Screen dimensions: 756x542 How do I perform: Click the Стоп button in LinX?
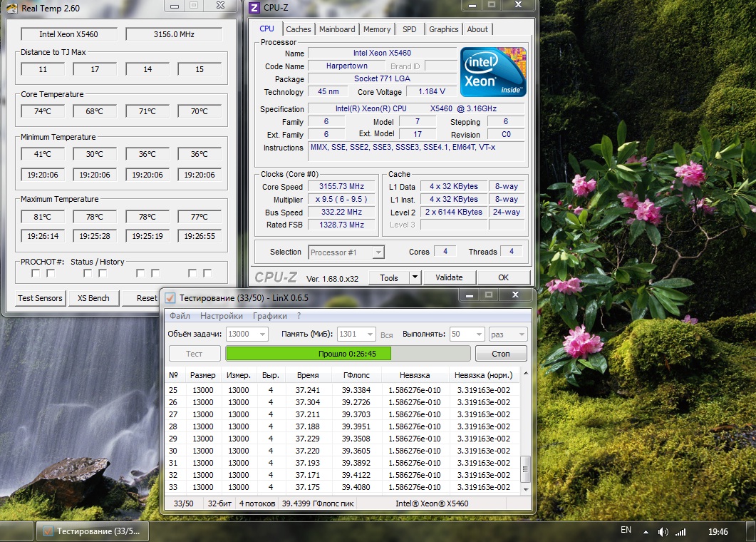(500, 353)
